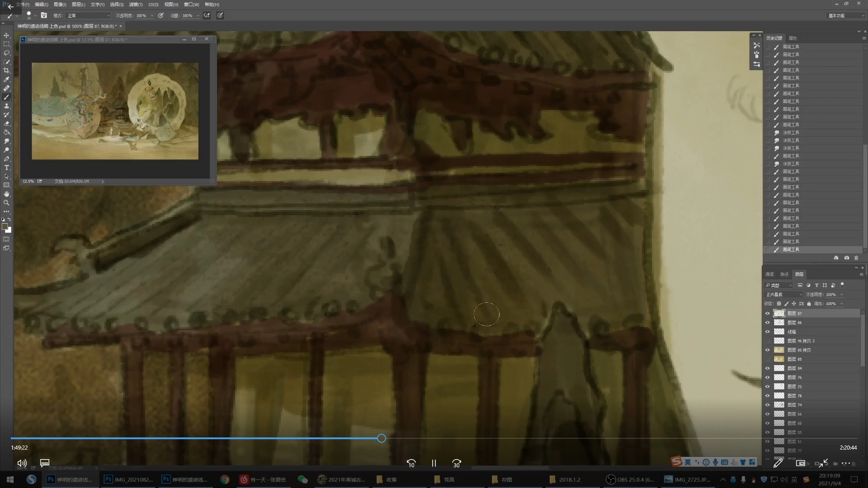Click the foreground color swatch
The width and height of the screenshot is (868, 488).
point(5,226)
